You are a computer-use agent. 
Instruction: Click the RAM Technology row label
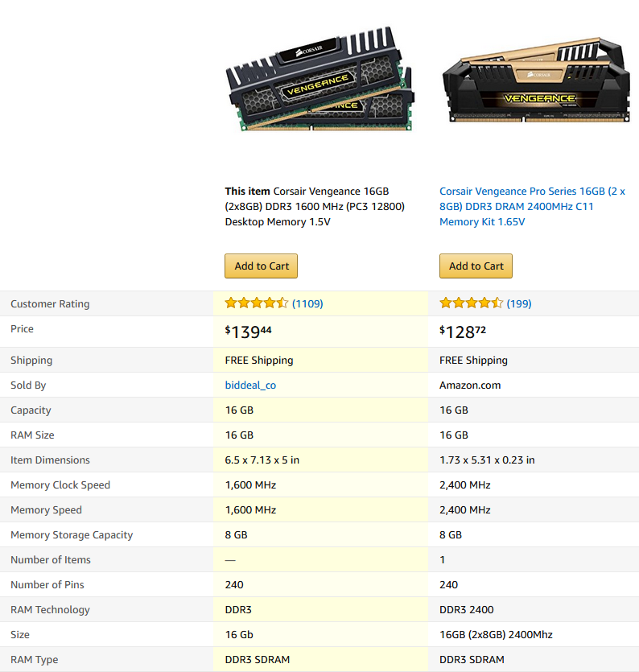[x=50, y=610]
